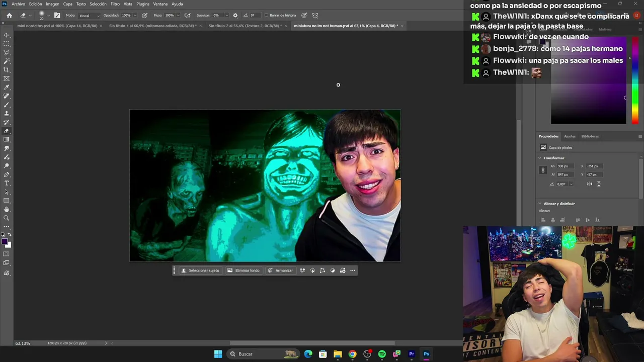The width and height of the screenshot is (644, 362).
Task: Open the Archivo menu
Action: click(18, 4)
